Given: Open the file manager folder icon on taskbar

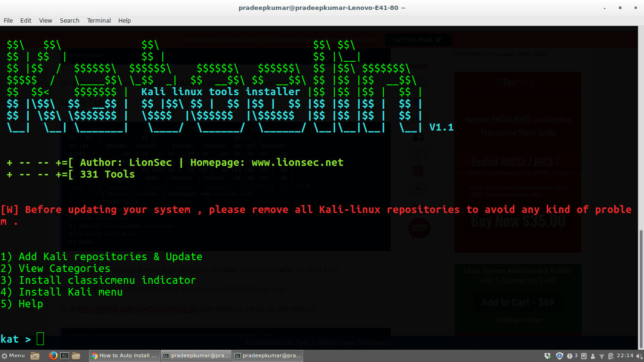Looking at the screenshot, I should pyautogui.click(x=75, y=355).
